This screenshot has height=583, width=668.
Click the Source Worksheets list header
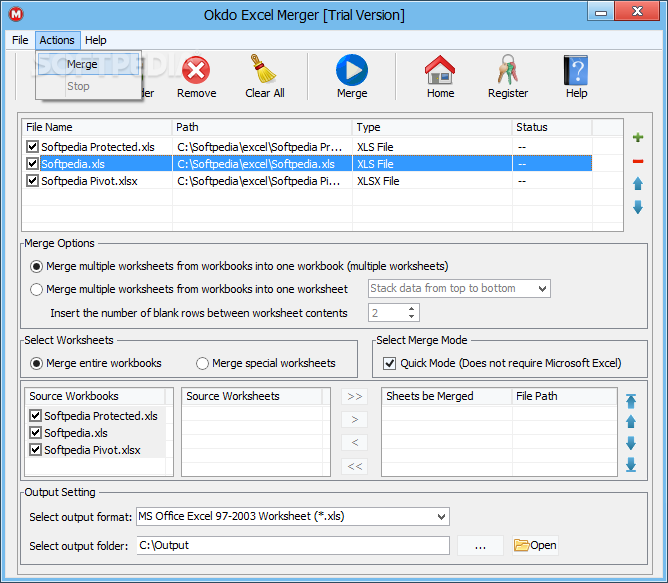tap(252, 396)
